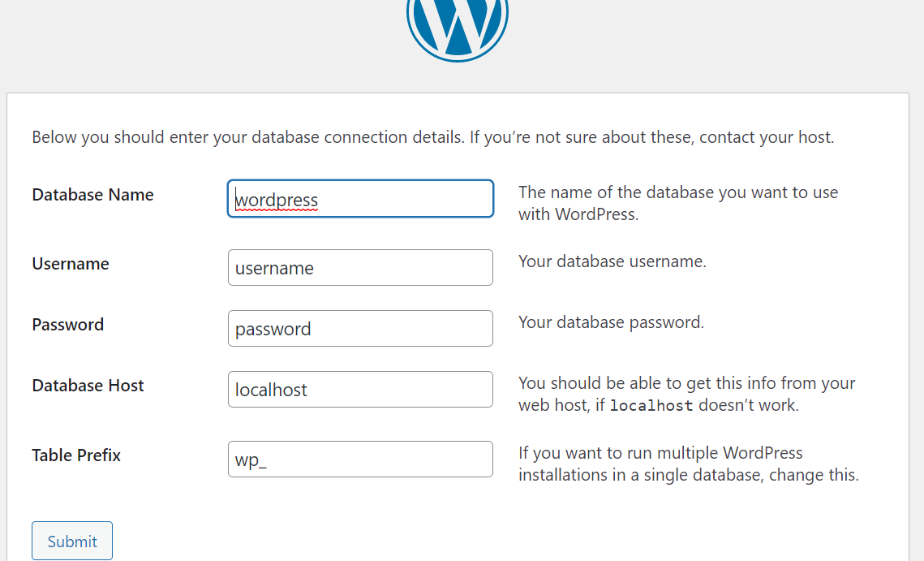Click the multiple WordPress installations hint text

click(688, 464)
